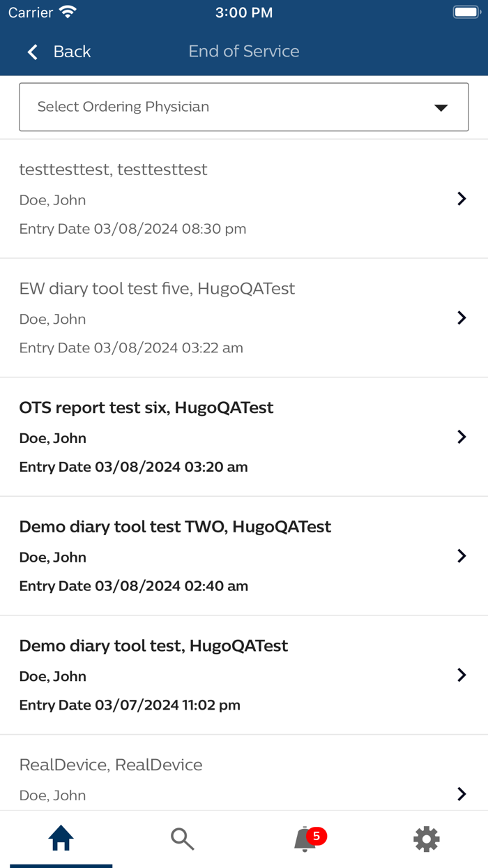
Task: Open the Select Ordering Physician dropdown
Action: point(243,107)
